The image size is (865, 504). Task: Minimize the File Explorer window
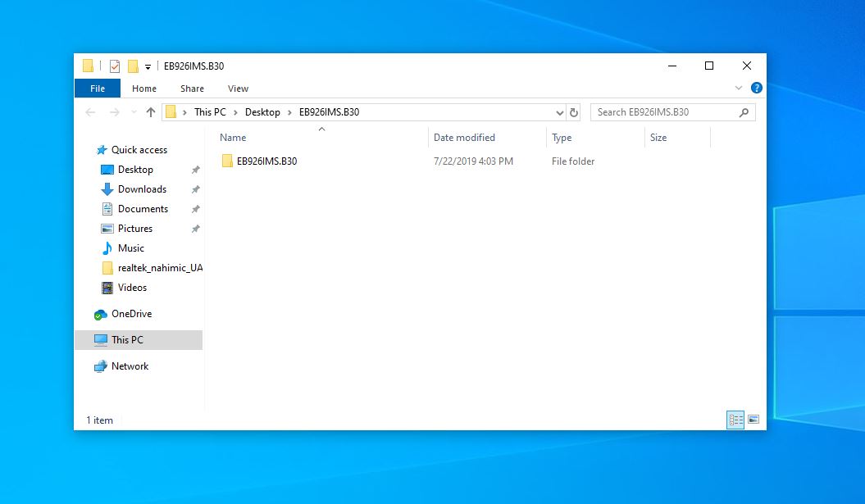[672, 66]
